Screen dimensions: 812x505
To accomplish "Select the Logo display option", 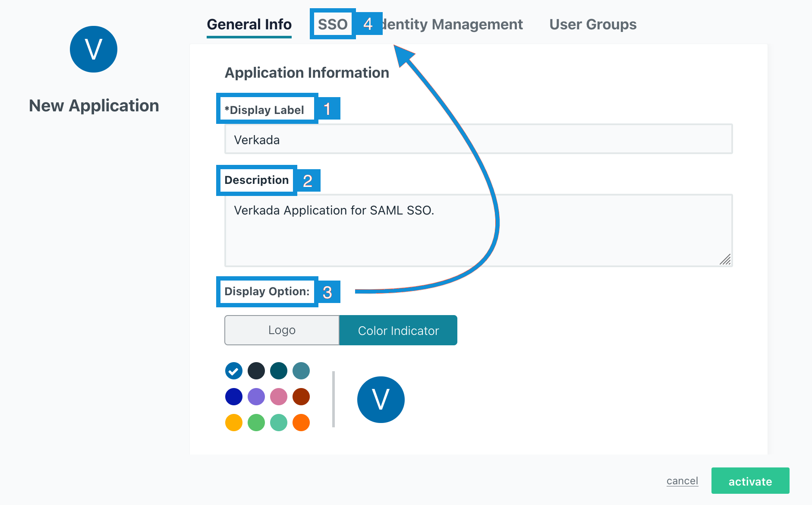I will [282, 330].
